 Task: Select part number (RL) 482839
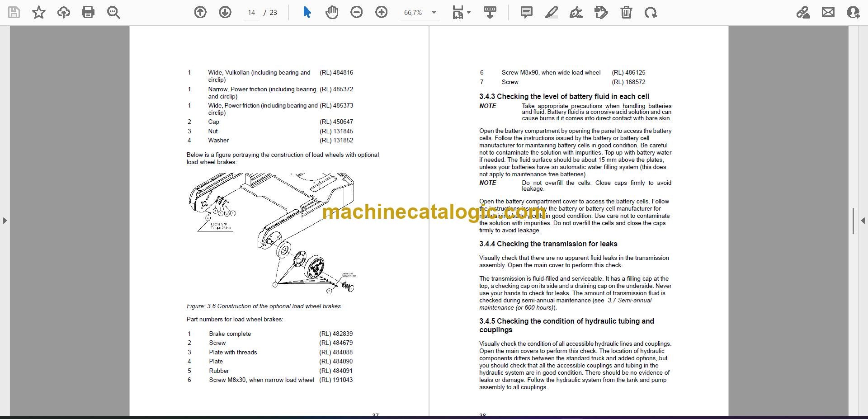pos(336,334)
